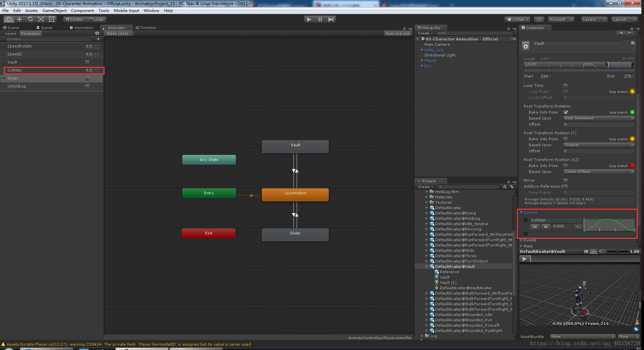Click the Pause button in toolbar

320,19
